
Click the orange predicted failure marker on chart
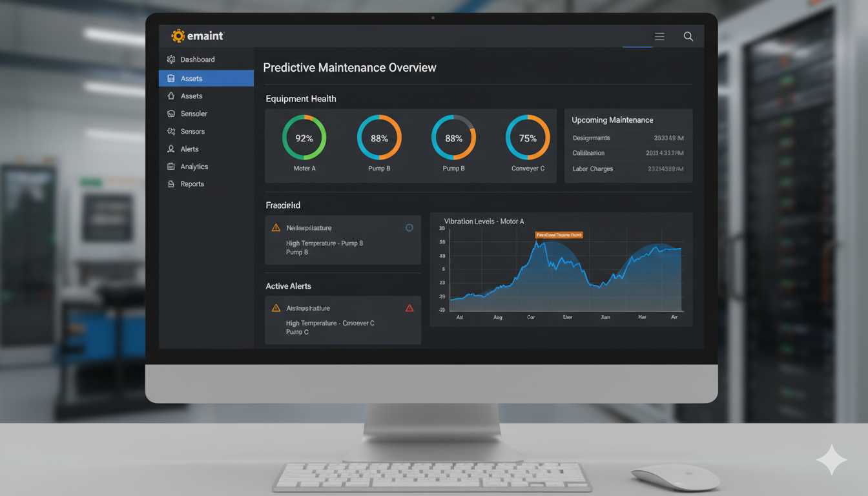tap(559, 235)
